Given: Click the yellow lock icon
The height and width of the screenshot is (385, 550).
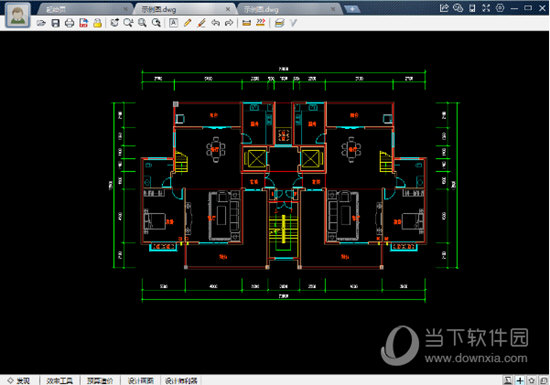Looking at the screenshot, I should 98,23.
